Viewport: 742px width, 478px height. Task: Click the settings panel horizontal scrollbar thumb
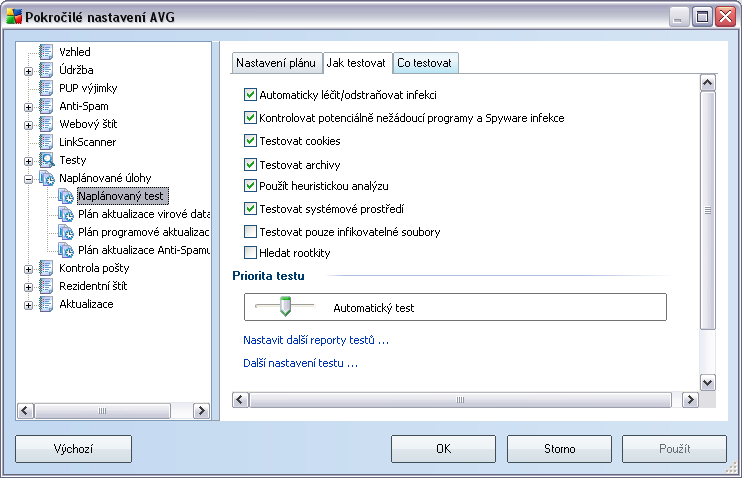point(460,400)
